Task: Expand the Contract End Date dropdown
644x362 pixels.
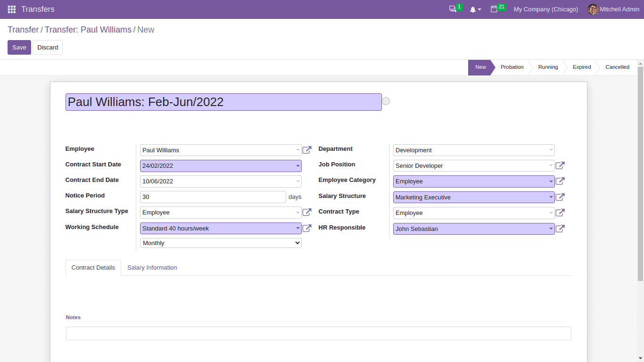Action: point(297,181)
